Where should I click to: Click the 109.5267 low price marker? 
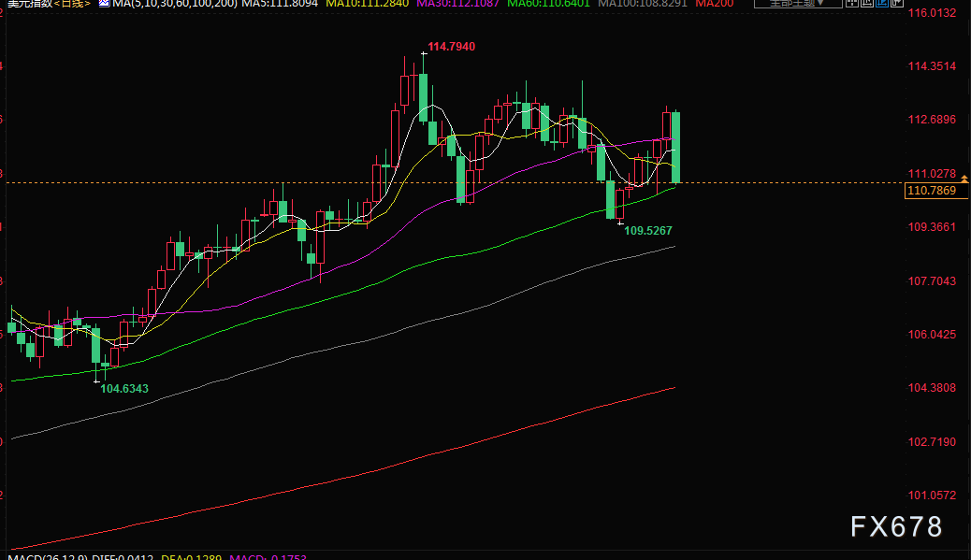648,229
